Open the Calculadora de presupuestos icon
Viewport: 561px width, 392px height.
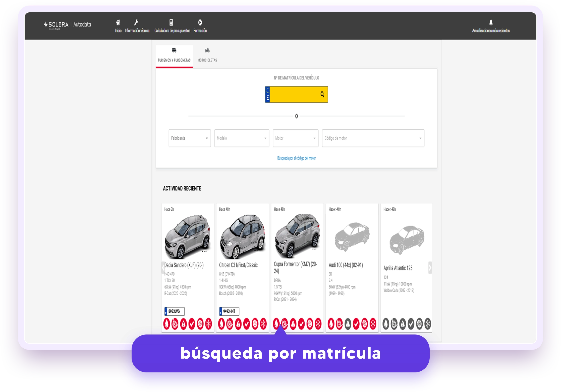point(171,23)
